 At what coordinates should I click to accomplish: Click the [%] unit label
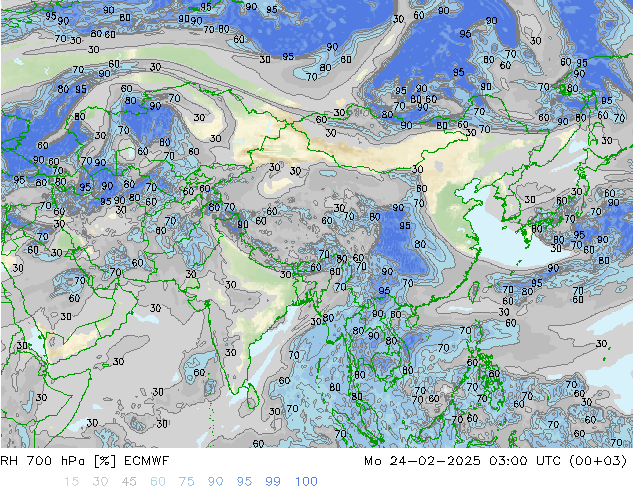point(105,460)
